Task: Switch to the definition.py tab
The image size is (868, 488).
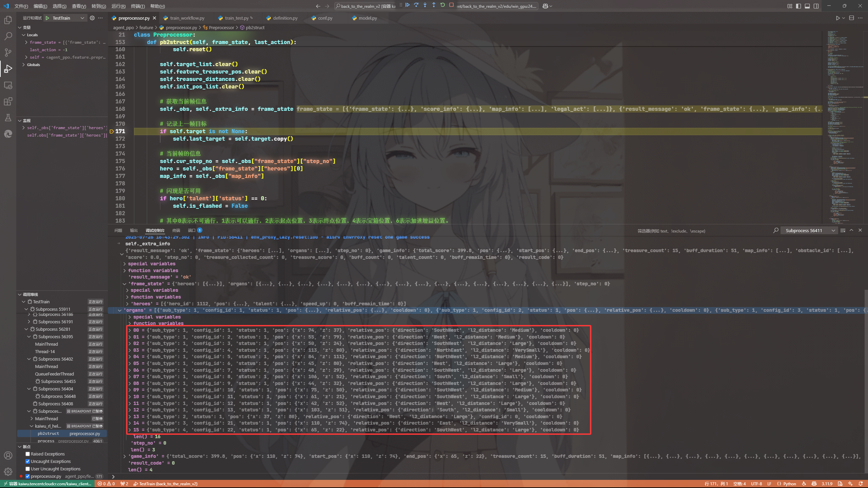Action: point(285,18)
